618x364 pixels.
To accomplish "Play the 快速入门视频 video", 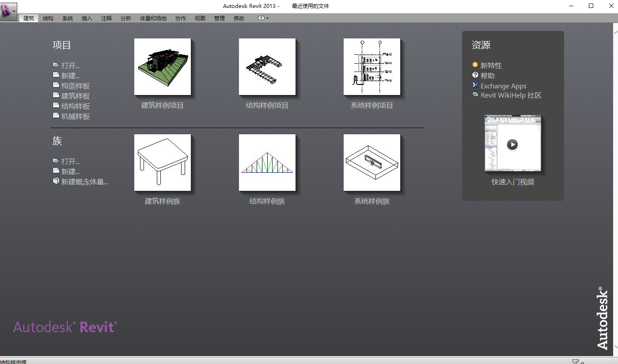I will pyautogui.click(x=512, y=144).
